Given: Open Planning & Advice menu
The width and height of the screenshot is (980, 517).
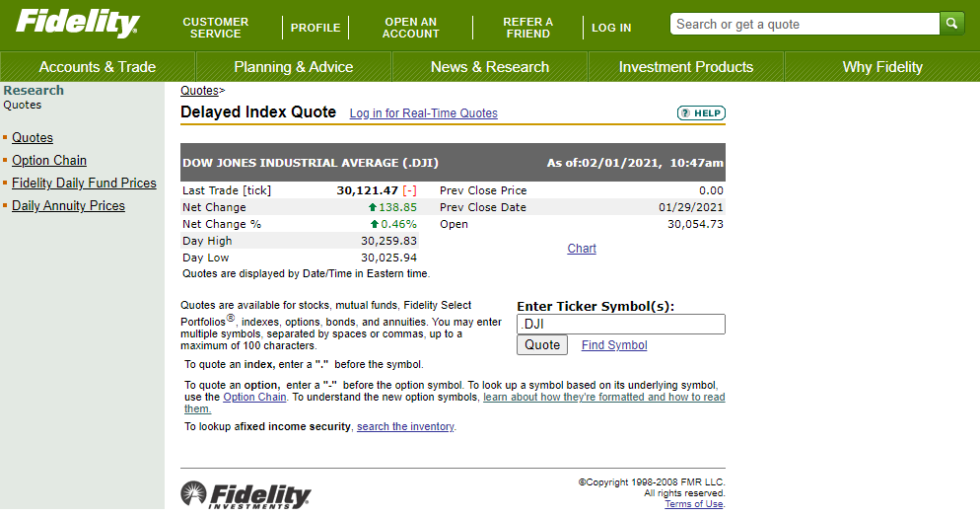Looking at the screenshot, I should [x=293, y=67].
